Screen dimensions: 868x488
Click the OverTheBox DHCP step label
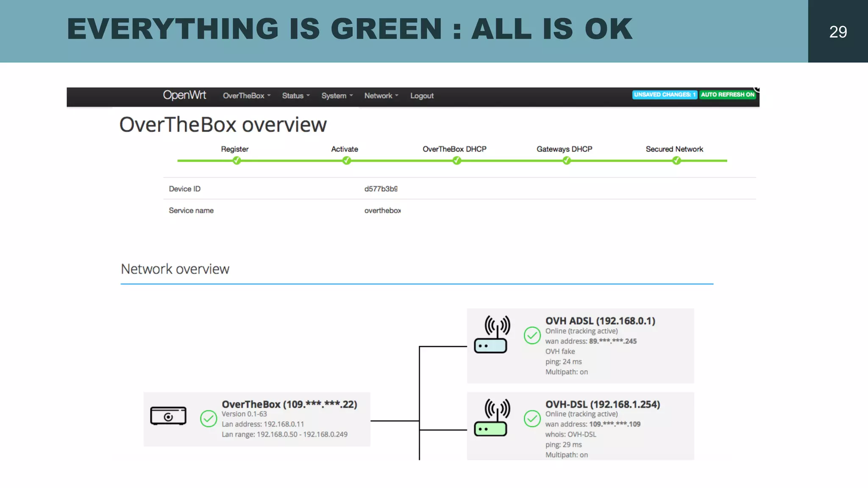[454, 149]
